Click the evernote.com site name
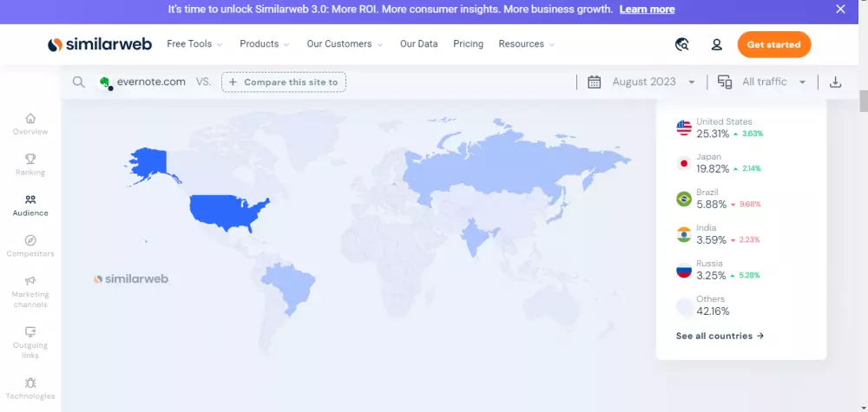The height and width of the screenshot is (412, 868). coord(151,82)
